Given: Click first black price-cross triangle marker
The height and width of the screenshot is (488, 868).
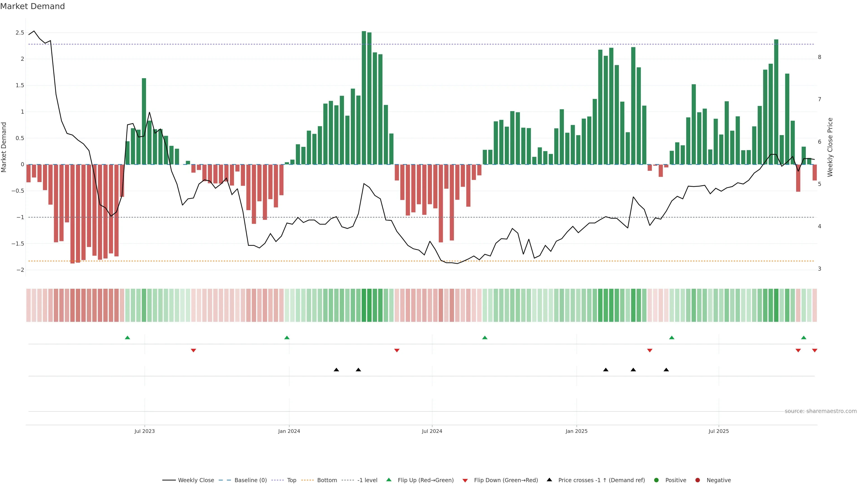Looking at the screenshot, I should [336, 370].
